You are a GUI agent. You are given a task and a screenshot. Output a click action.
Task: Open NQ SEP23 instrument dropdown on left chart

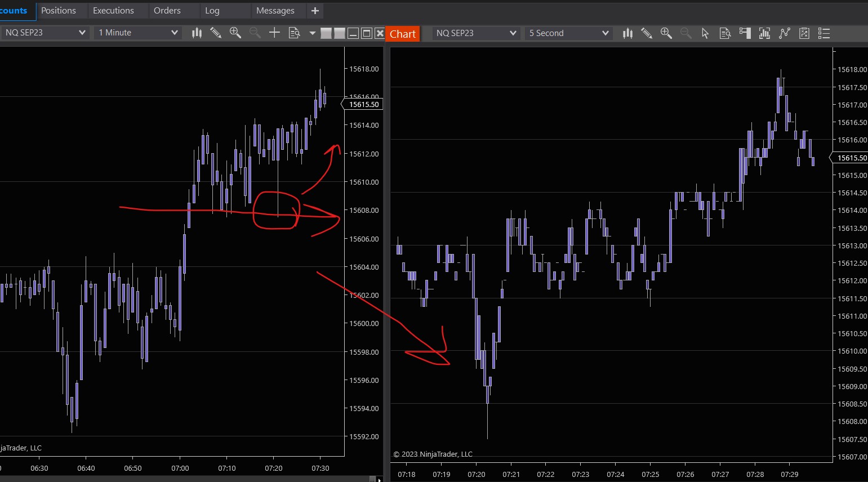click(x=45, y=33)
